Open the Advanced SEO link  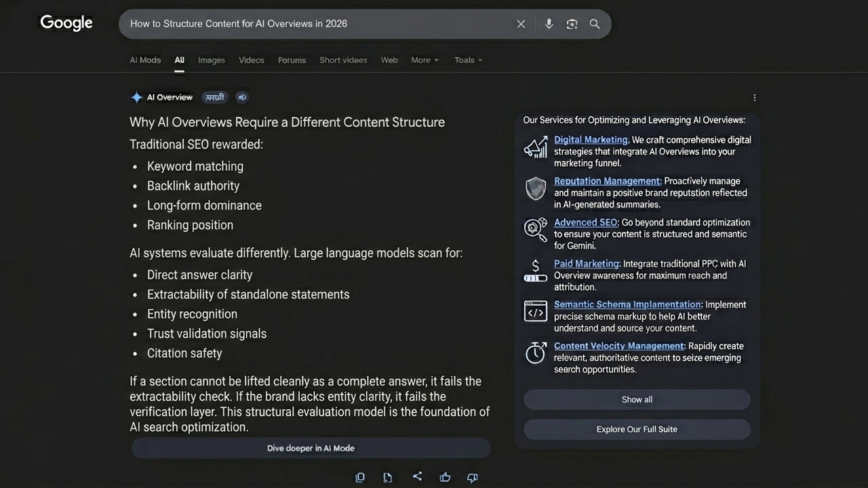click(x=585, y=222)
